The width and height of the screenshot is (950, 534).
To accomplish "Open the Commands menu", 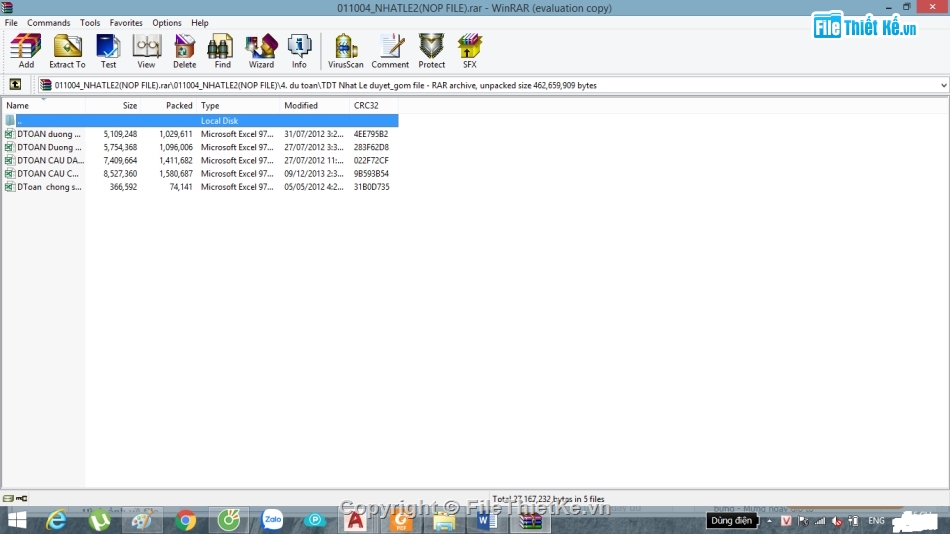I will [48, 22].
